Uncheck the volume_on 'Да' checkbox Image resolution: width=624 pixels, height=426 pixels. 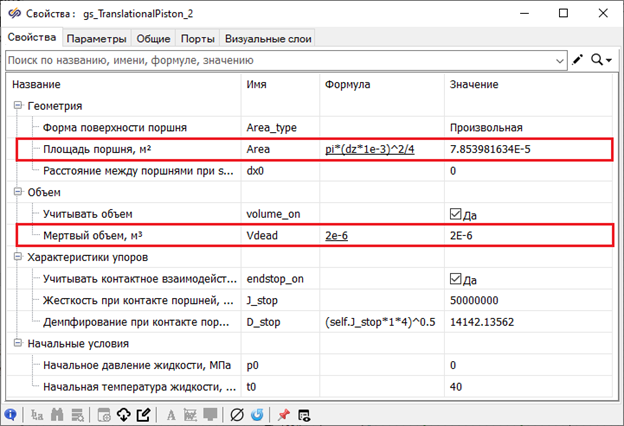pos(457,214)
